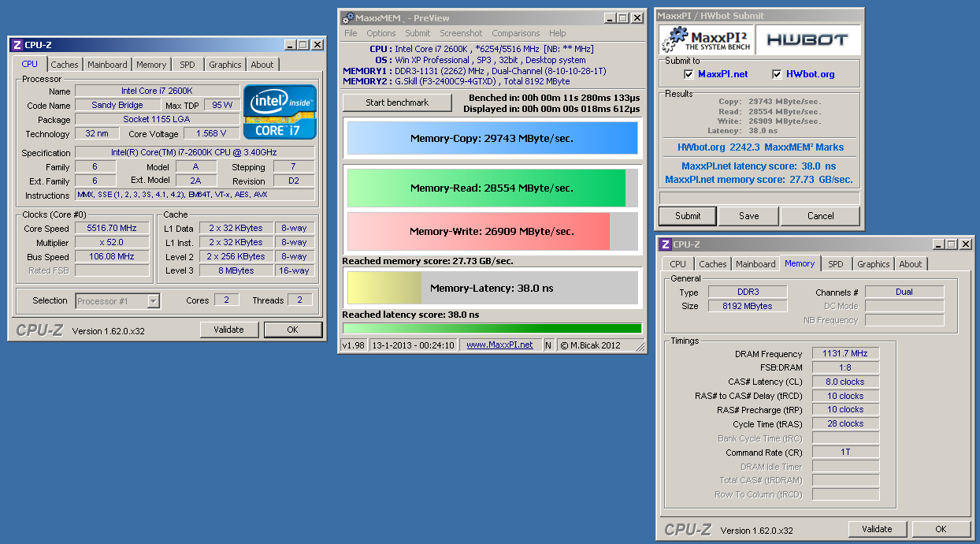Switch to SPD tab in left CPU-Z window

(187, 65)
